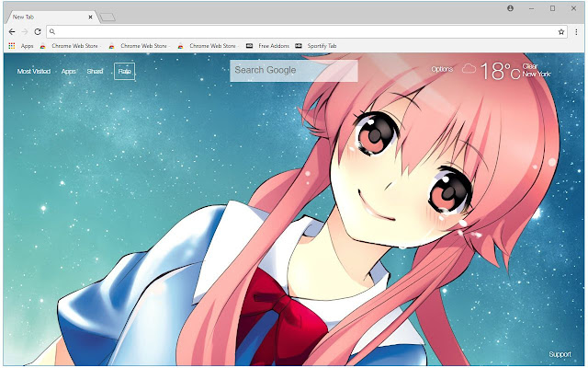The image size is (588, 368).
Task: Bookmark this page with the star icon
Action: (x=561, y=32)
